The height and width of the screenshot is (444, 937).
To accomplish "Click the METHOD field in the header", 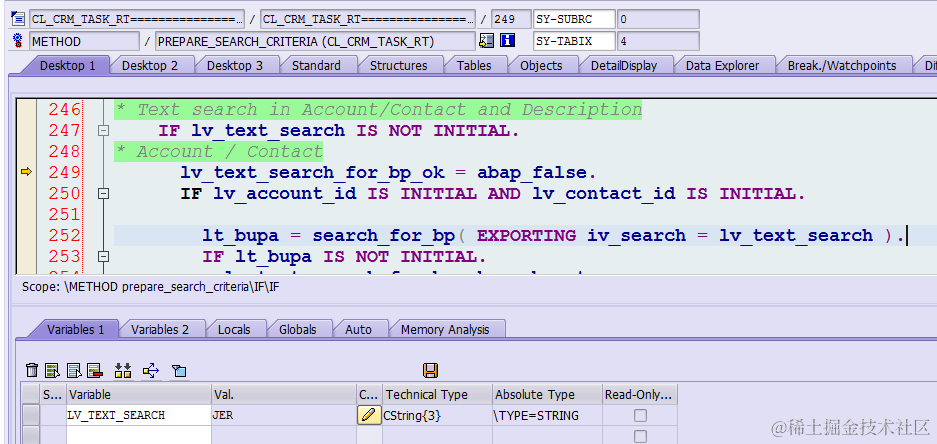I will coord(84,41).
